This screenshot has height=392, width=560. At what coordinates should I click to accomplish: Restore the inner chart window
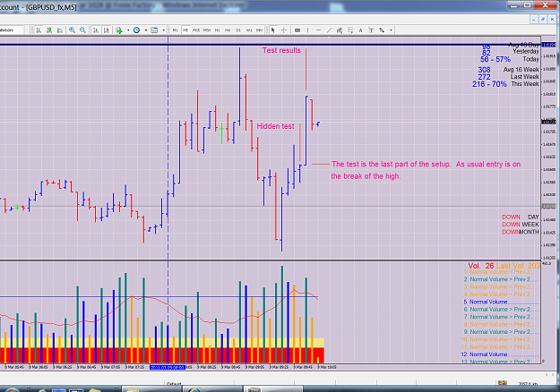(543, 19)
